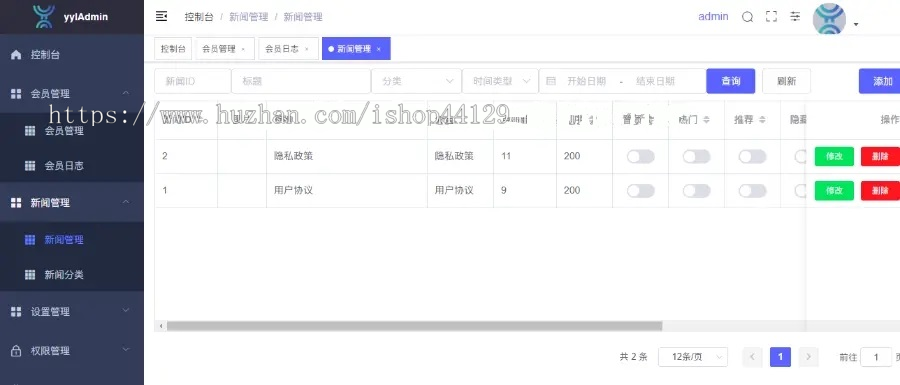The width and height of the screenshot is (900, 385).
Task: Toggle the sidebar collapse hamburger icon
Action: pyautogui.click(x=161, y=17)
